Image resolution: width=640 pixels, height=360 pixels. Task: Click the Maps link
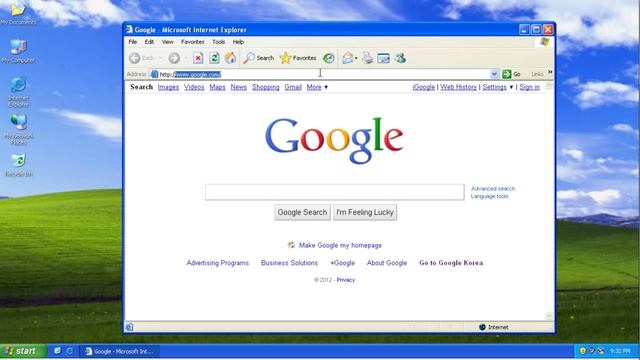coord(218,87)
